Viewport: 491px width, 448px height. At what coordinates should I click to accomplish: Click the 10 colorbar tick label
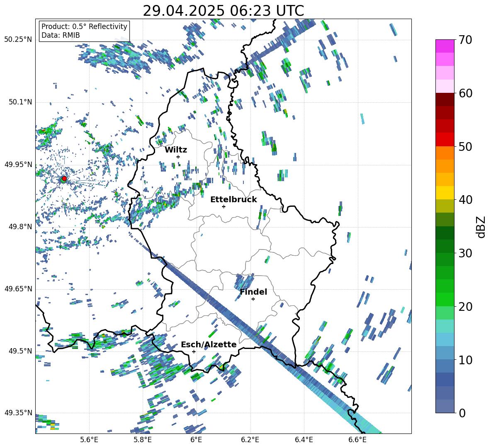coord(465,360)
